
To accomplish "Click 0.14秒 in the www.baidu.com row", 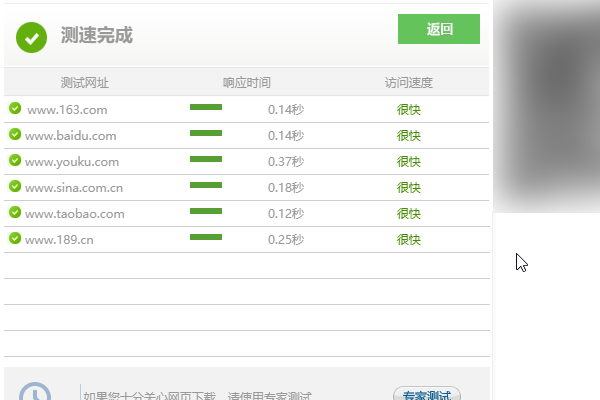I will click(286, 136).
